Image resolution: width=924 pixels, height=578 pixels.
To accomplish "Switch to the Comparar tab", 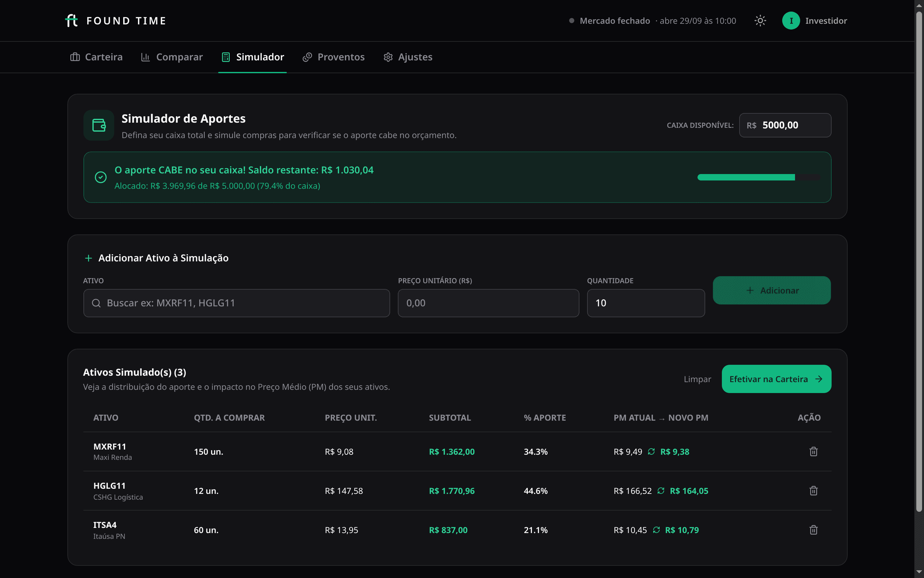I will 172,57.
